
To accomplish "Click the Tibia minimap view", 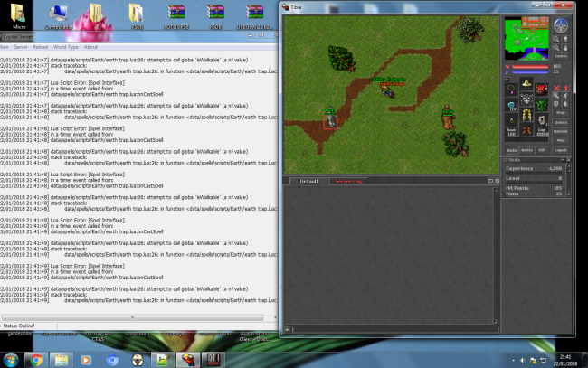I will point(526,38).
